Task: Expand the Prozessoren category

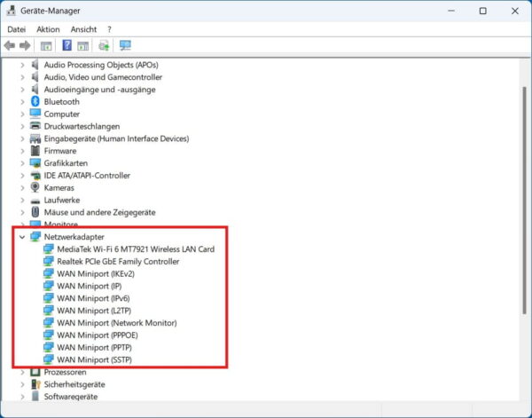Action: point(22,373)
